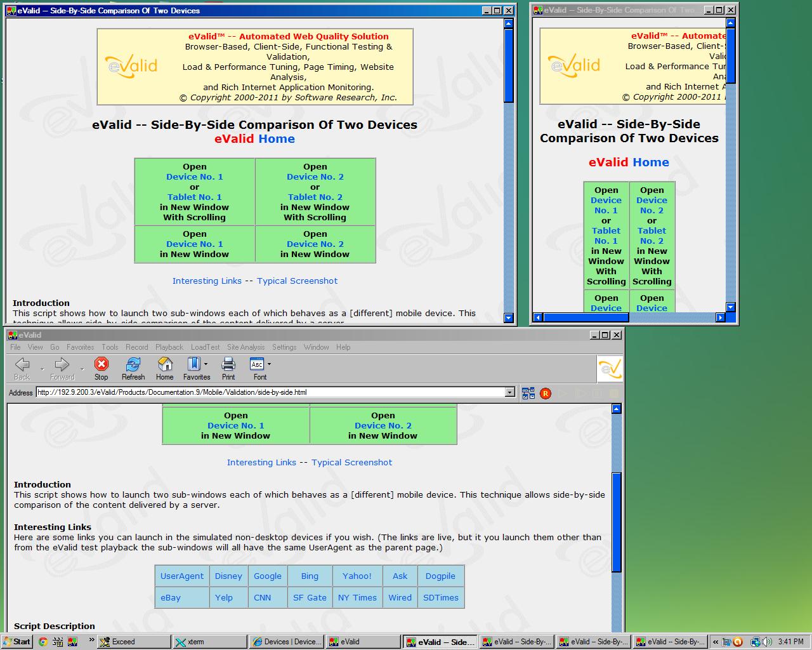Image resolution: width=812 pixels, height=650 pixels.
Task: Open the Wired link
Action: 400,598
